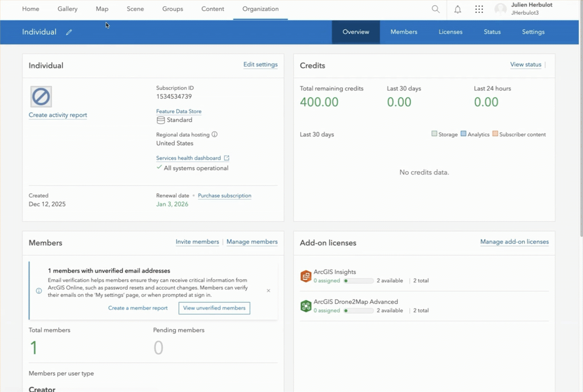Click the search magnifier icon
Image resolution: width=583 pixels, height=392 pixels.
click(x=435, y=9)
